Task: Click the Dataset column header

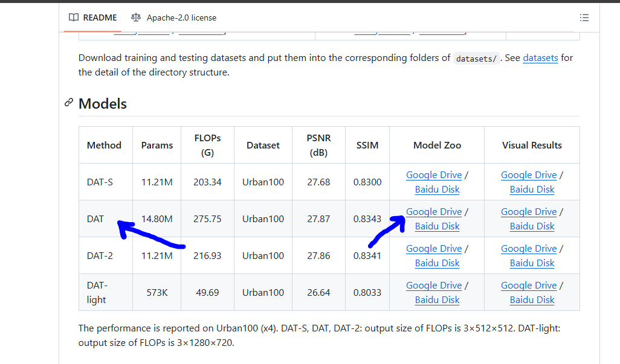Action: (263, 145)
